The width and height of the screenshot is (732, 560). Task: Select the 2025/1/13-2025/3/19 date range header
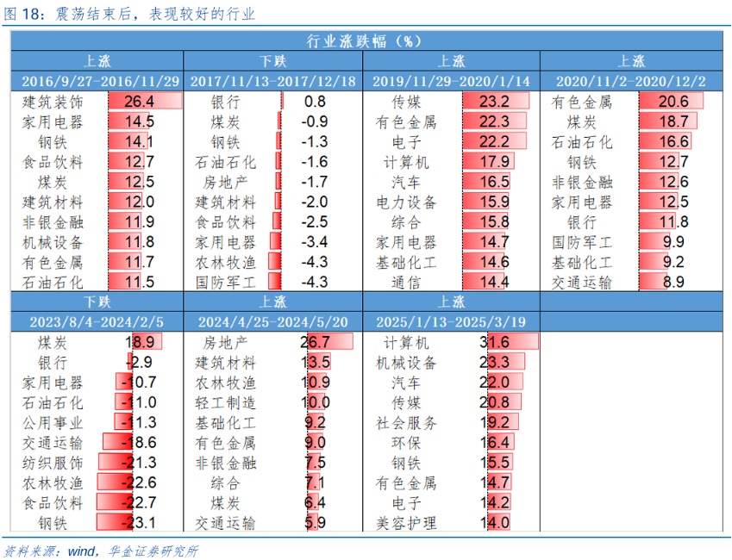click(451, 322)
